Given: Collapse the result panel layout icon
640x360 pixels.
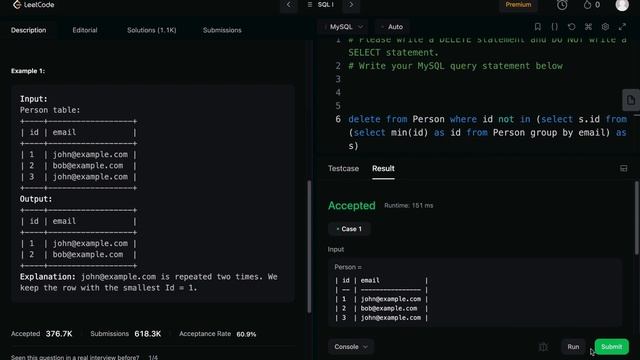Looking at the screenshot, I should pyautogui.click(x=623, y=169).
